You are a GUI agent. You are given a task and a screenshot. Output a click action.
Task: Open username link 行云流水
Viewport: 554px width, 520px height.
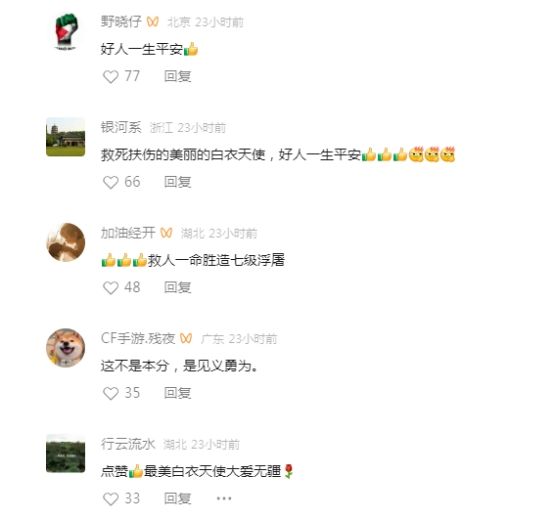tap(128, 444)
